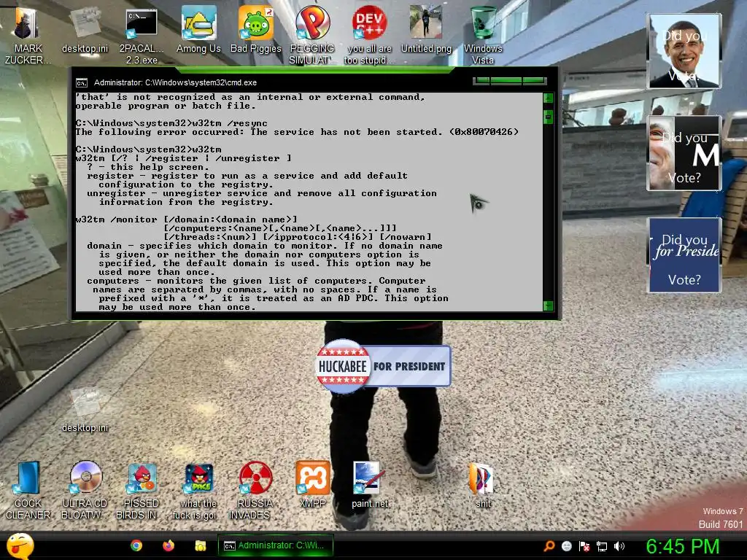The image size is (747, 560).
Task: Click the Obama 'Did you Vote?' gadget
Action: [x=684, y=51]
